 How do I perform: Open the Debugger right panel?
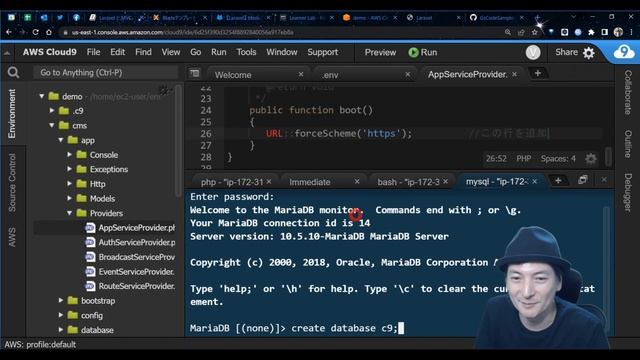pyautogui.click(x=628, y=192)
